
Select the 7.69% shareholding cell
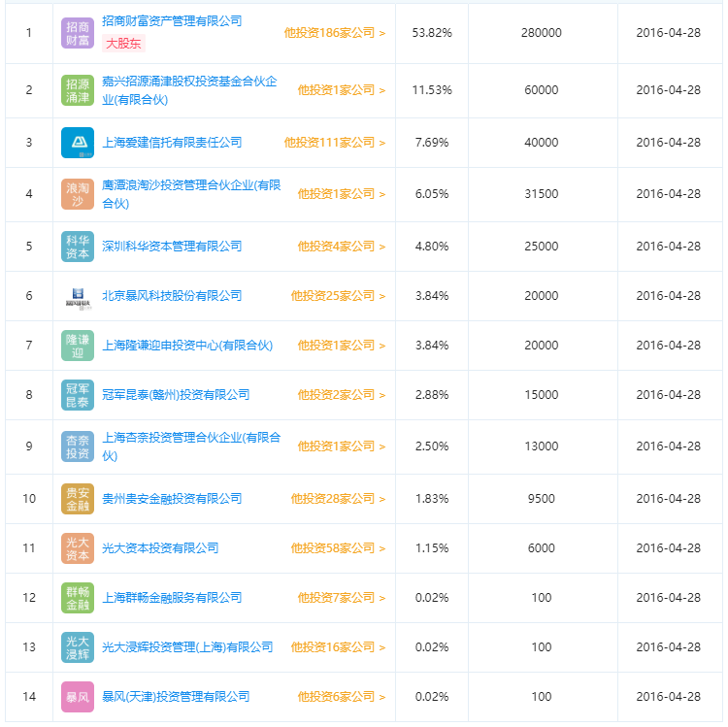pyautogui.click(x=432, y=143)
